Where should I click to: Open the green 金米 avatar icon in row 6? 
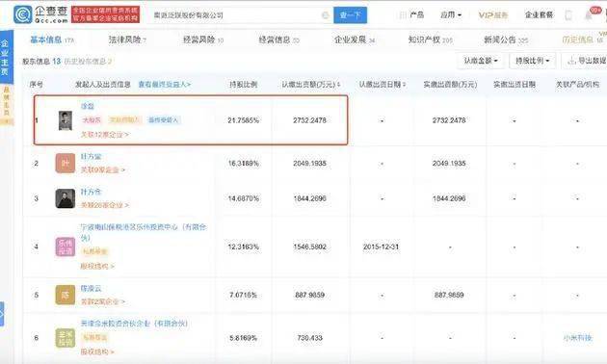click(x=66, y=338)
